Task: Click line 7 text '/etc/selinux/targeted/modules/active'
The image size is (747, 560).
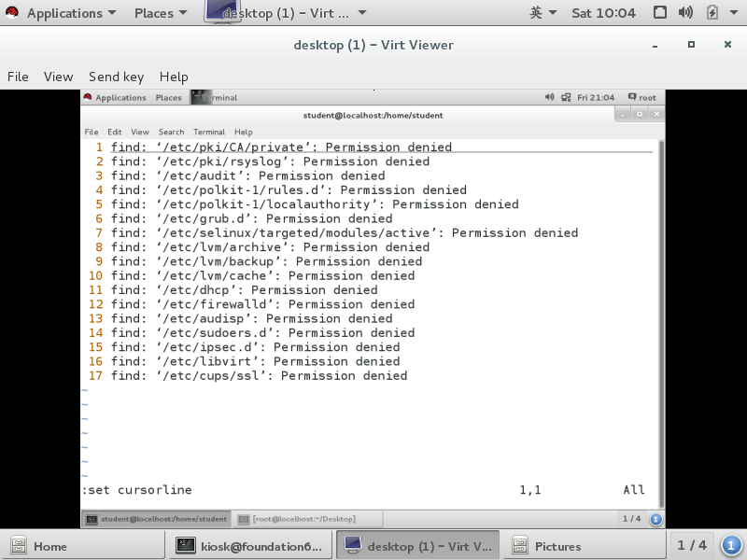Action: point(296,232)
